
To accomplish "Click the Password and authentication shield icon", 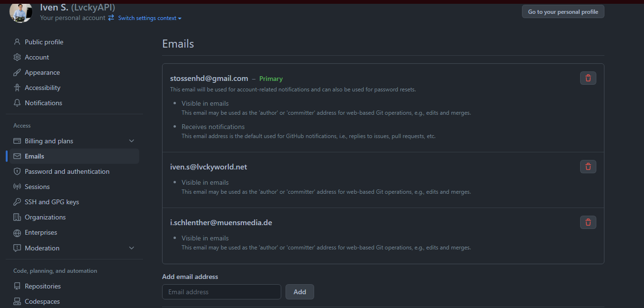I will 17,171.
